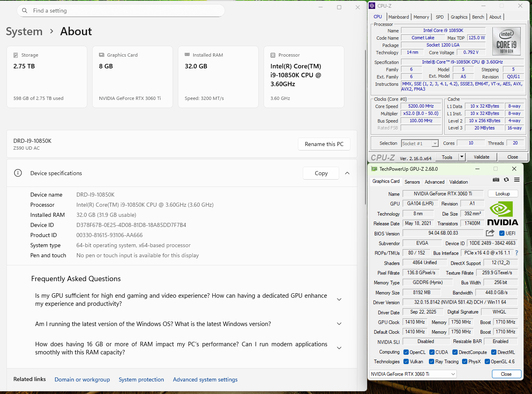Click the Tools button in CPU-Z
532x394 pixels.
(x=447, y=157)
